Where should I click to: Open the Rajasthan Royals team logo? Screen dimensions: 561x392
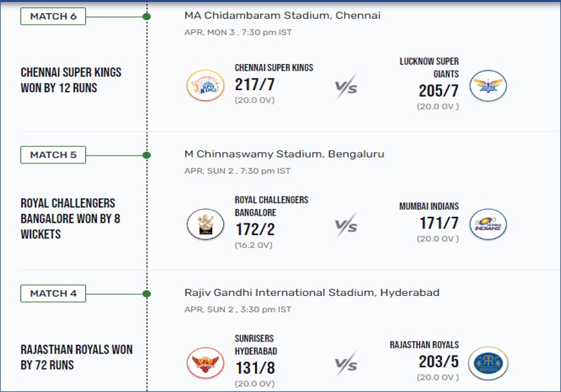pyautogui.click(x=488, y=363)
